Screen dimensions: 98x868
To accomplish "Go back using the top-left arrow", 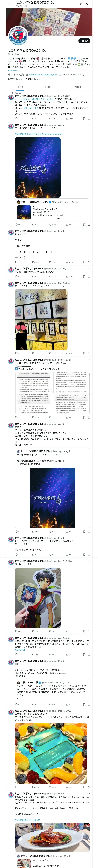I will coord(9,4).
